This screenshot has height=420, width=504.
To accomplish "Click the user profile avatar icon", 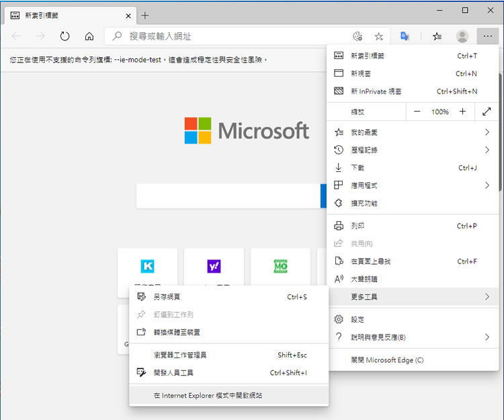I will point(462,36).
